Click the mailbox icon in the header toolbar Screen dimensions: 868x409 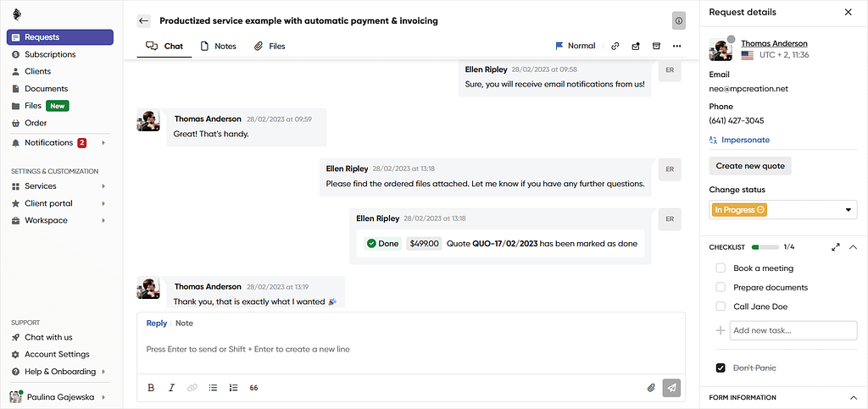tap(636, 47)
